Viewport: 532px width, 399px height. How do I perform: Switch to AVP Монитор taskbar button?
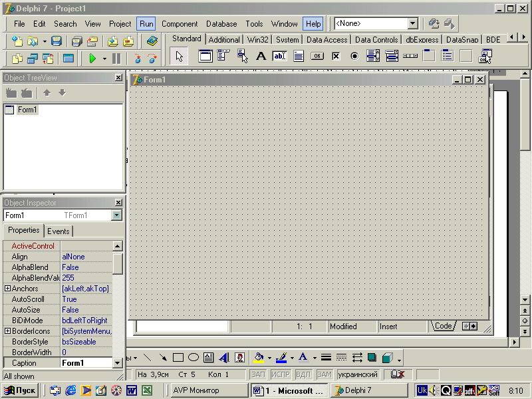pos(209,390)
